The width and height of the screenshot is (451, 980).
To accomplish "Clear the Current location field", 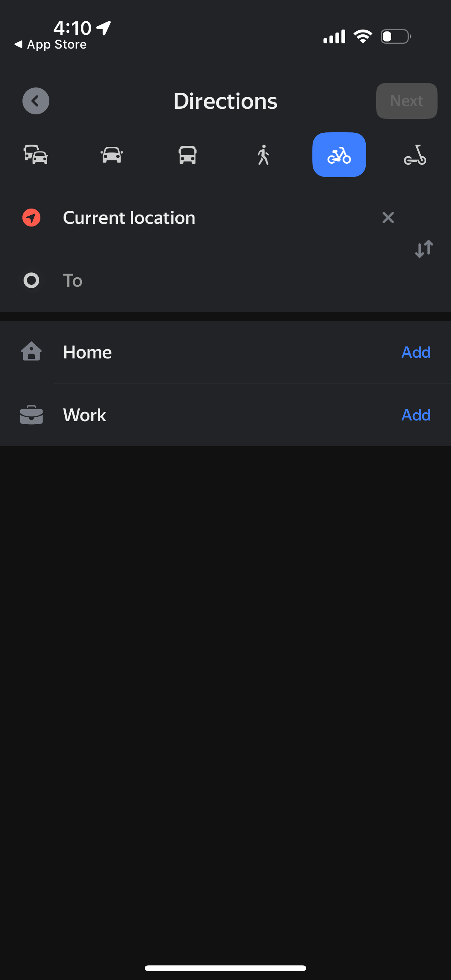I will [388, 218].
